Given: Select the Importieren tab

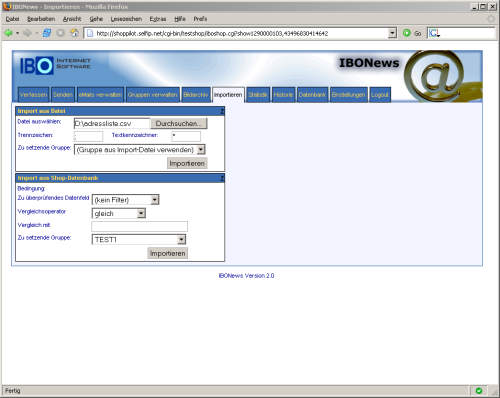Looking at the screenshot, I should pos(228,95).
